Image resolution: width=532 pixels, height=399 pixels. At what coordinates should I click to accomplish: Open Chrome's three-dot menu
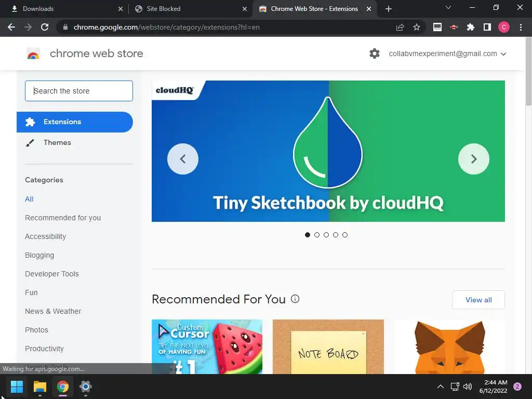(521, 27)
